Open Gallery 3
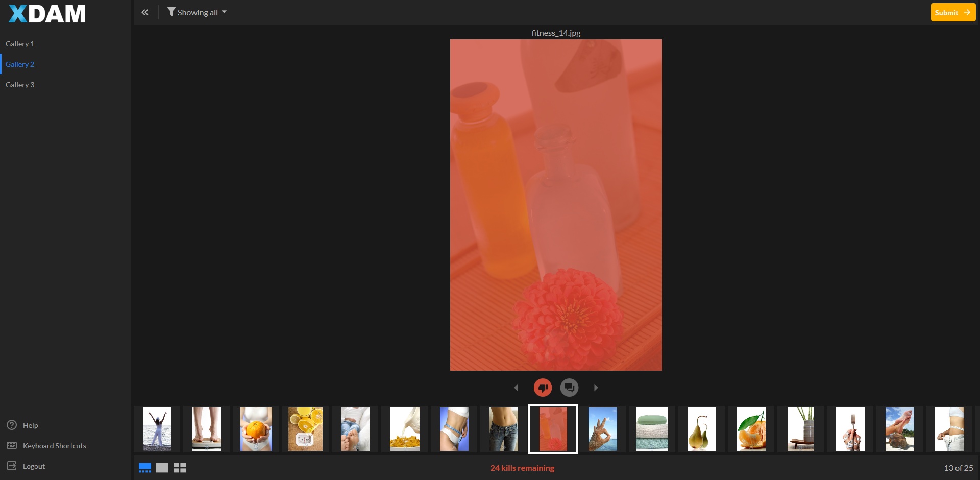Viewport: 980px width, 480px height. tap(20, 85)
